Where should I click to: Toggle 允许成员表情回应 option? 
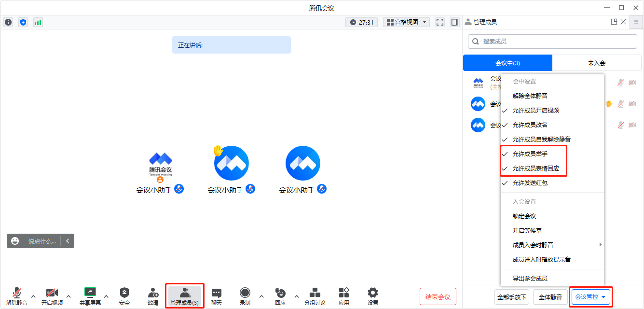click(552, 169)
